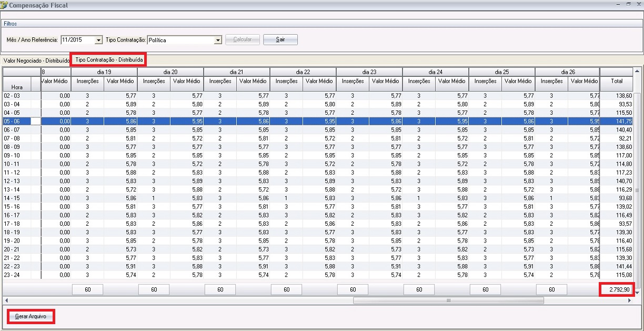
Task: Close the Compensação Fiscal window
Action: point(638,4)
